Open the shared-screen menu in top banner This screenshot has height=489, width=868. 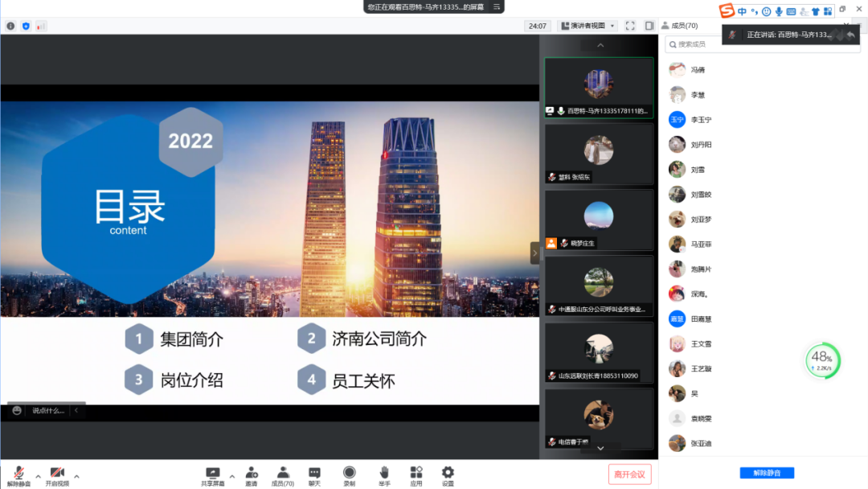click(497, 6)
